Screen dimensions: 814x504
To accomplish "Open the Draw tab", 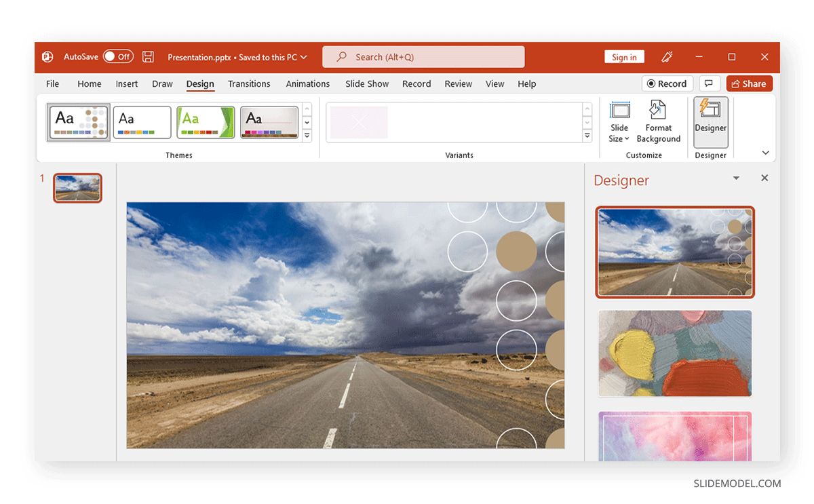I will click(162, 83).
